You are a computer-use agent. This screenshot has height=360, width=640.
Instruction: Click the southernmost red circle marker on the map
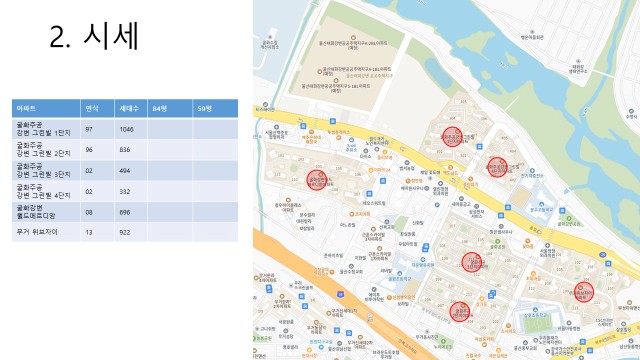pos(460,312)
